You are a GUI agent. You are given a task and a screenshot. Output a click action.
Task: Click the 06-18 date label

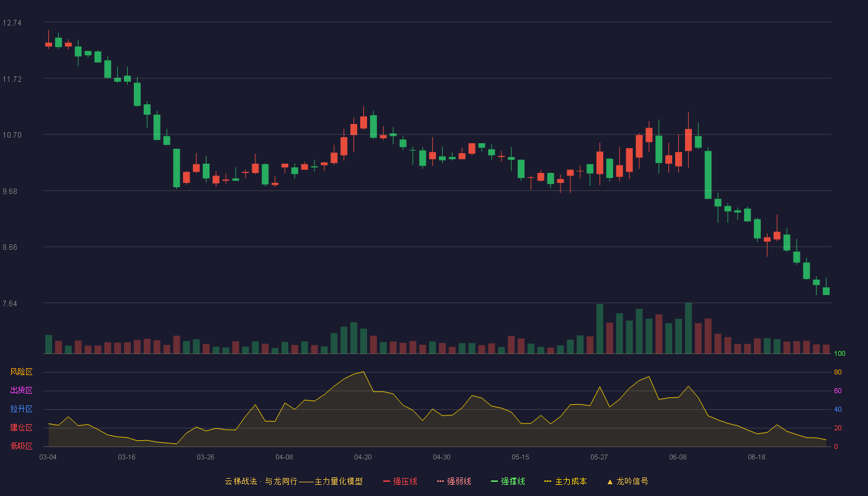(x=756, y=457)
